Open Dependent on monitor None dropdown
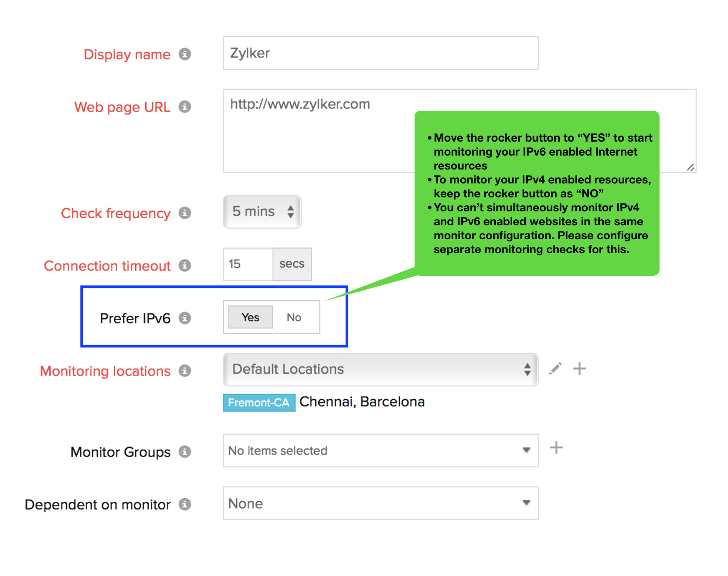Viewport: 728px width, 576px height. (381, 503)
